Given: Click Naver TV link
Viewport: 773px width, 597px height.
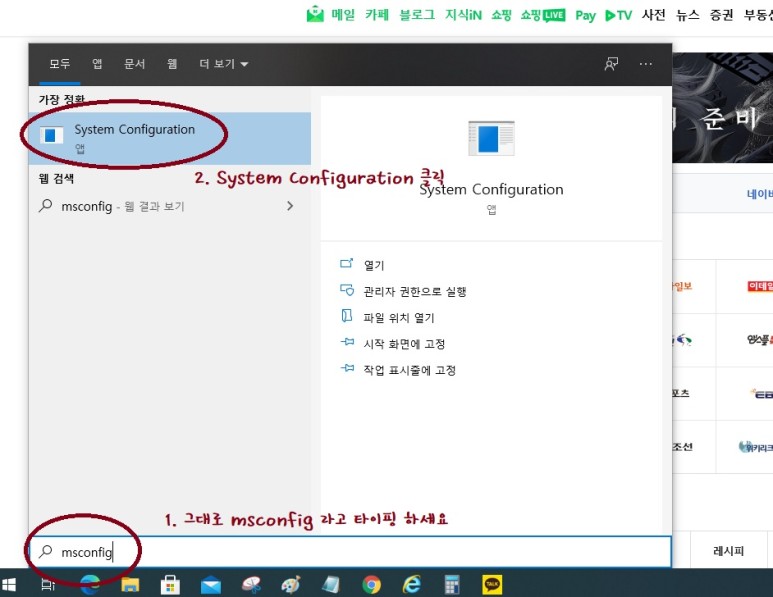Looking at the screenshot, I should [618, 15].
